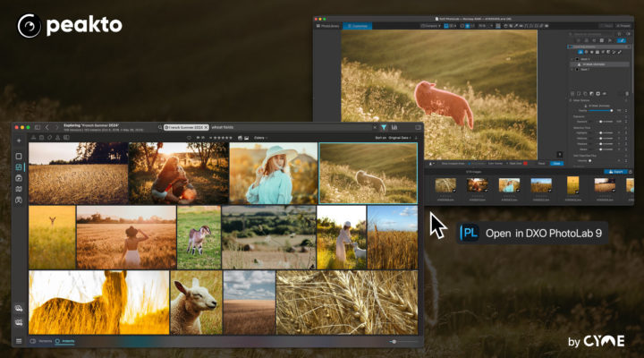Open the Presets button in PhotoLab
The width and height of the screenshot is (644, 358).
(x=624, y=26)
